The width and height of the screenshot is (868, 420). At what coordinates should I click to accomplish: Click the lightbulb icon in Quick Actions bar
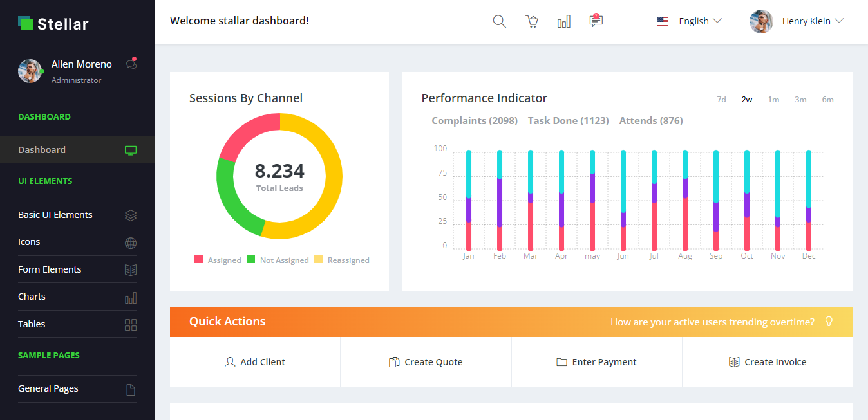coord(829,322)
